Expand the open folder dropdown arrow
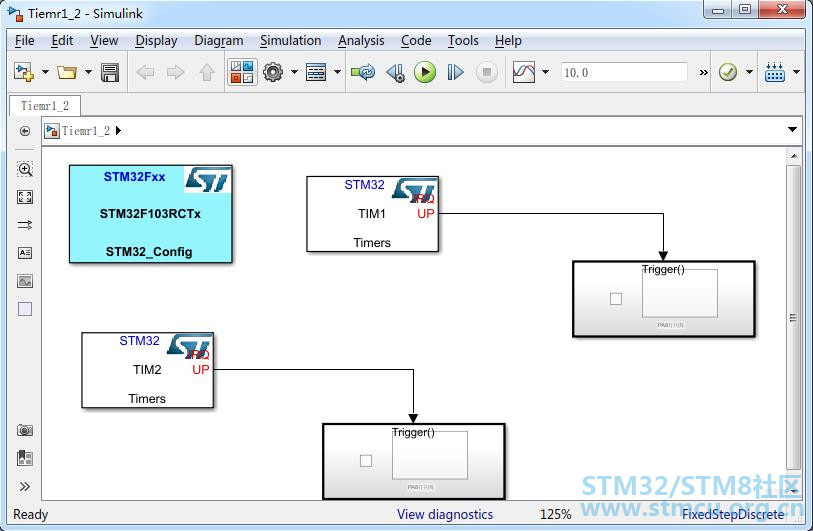Screen dimensions: 813x531 click(x=88, y=72)
